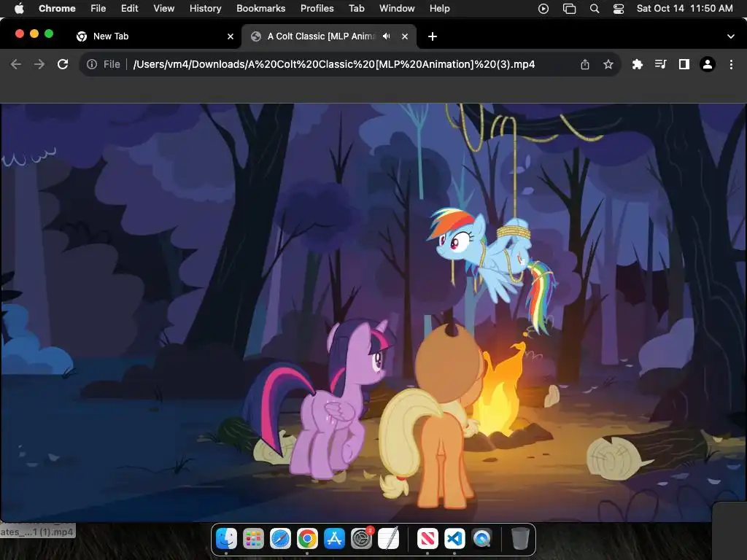Image resolution: width=747 pixels, height=560 pixels.
Task: Go back to the previous page
Action: click(16, 64)
